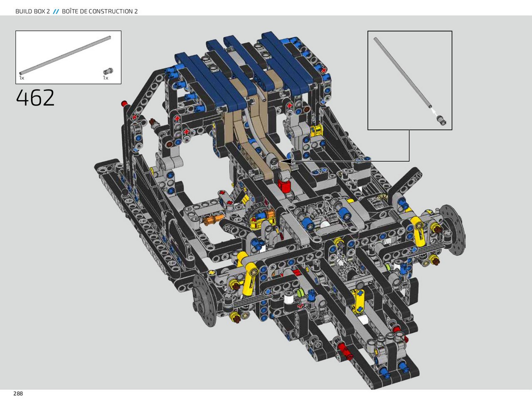Click page number 288
532x405 pixels.
point(18,393)
